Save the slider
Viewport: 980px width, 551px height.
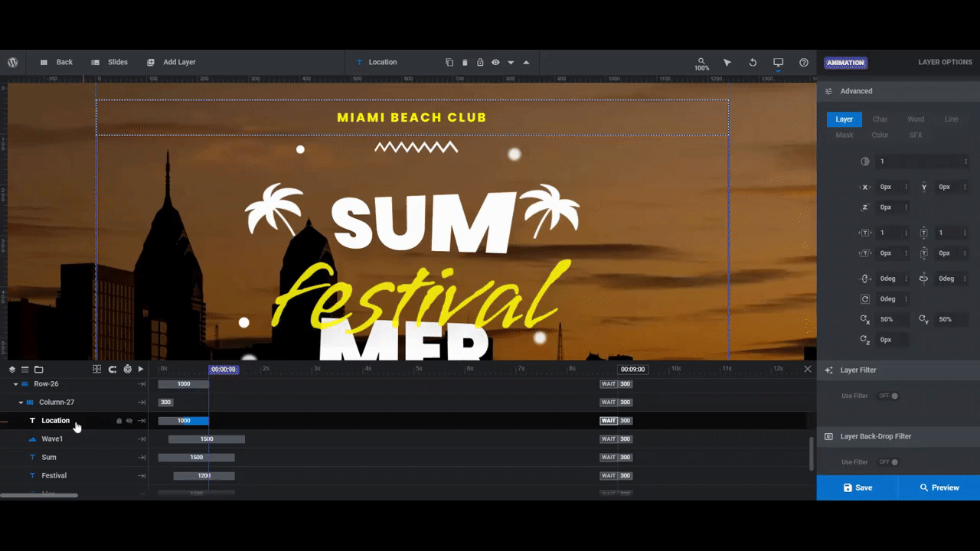pos(857,487)
